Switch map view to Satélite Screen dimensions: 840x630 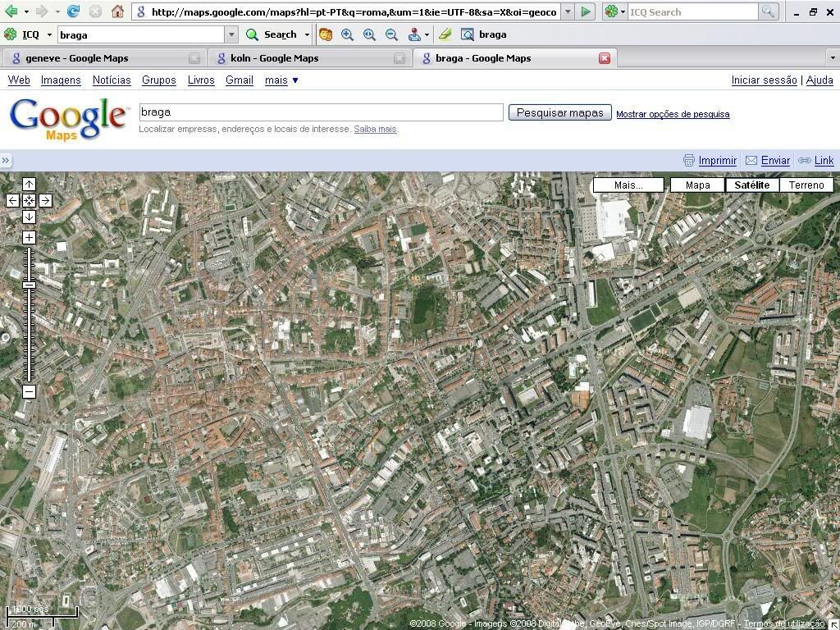pyautogui.click(x=751, y=185)
